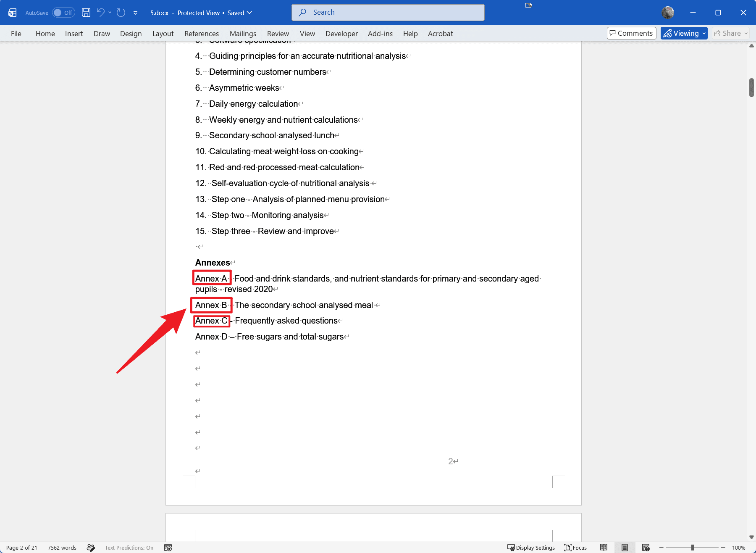Open Accessibility checker icon in status bar
Image resolution: width=756 pixels, height=553 pixels.
[x=91, y=548]
